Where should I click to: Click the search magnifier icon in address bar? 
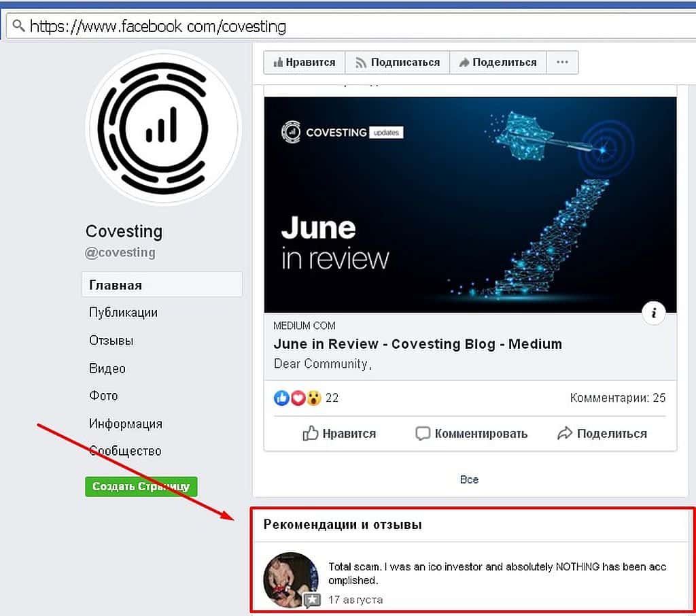pos(18,25)
